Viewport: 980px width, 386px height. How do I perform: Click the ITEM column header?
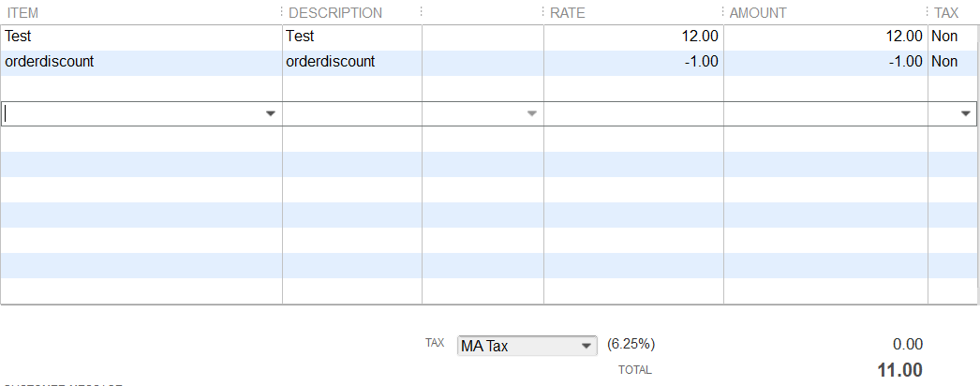(23, 13)
